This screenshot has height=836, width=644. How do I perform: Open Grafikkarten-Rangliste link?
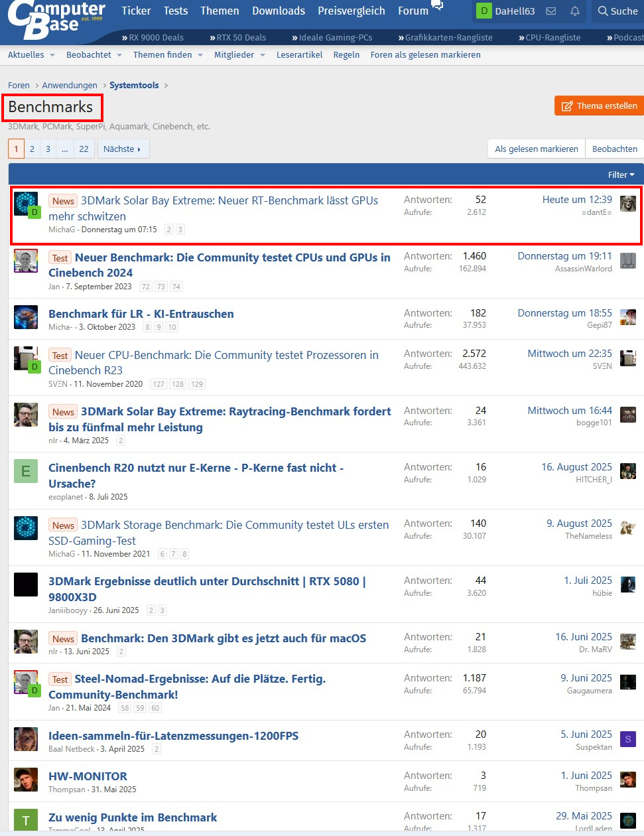tap(446, 38)
